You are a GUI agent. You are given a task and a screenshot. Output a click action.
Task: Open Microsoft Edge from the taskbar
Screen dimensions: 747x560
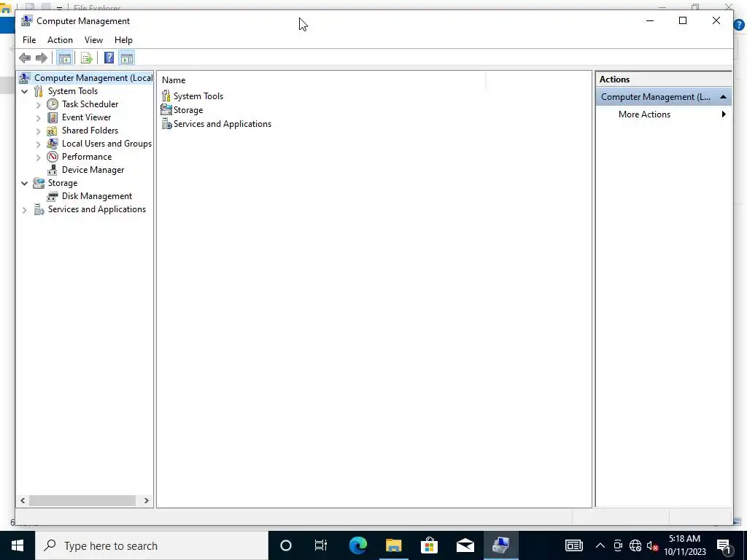coord(358,545)
